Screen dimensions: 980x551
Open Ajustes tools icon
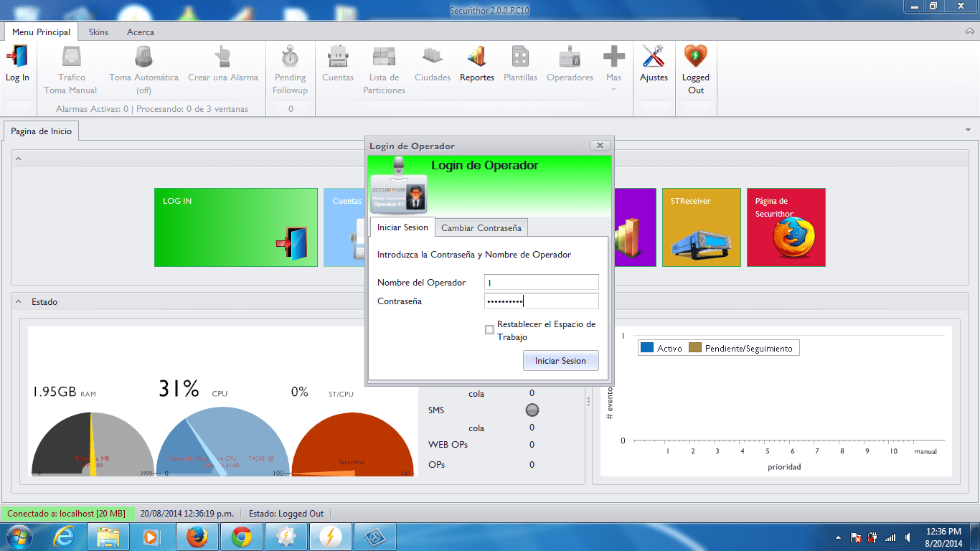tap(654, 57)
